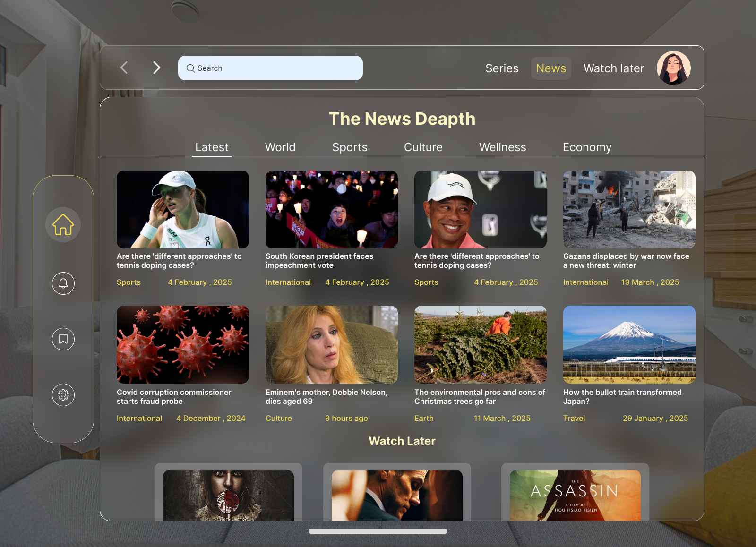Open the notifications bell icon
This screenshot has height=547, width=756.
pos(63,283)
